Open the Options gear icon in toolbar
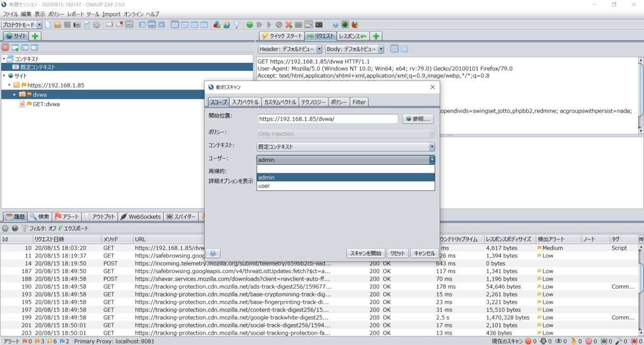This screenshot has width=644, height=345. pos(97,25)
